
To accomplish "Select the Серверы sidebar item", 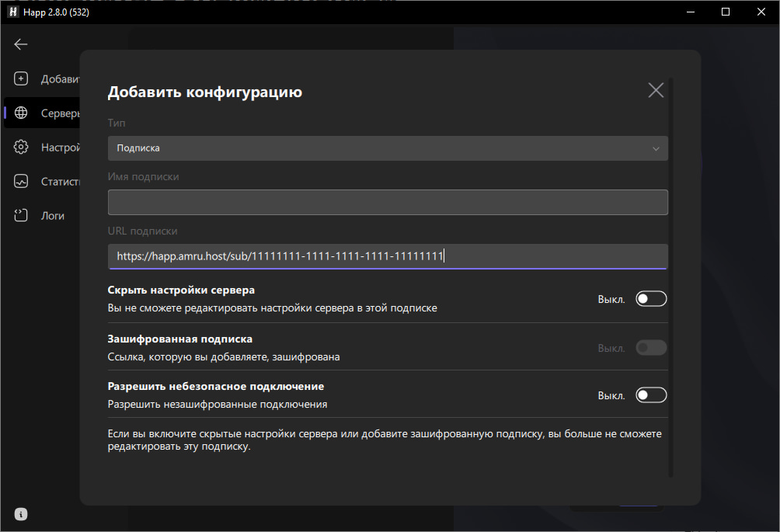I will tap(42, 113).
